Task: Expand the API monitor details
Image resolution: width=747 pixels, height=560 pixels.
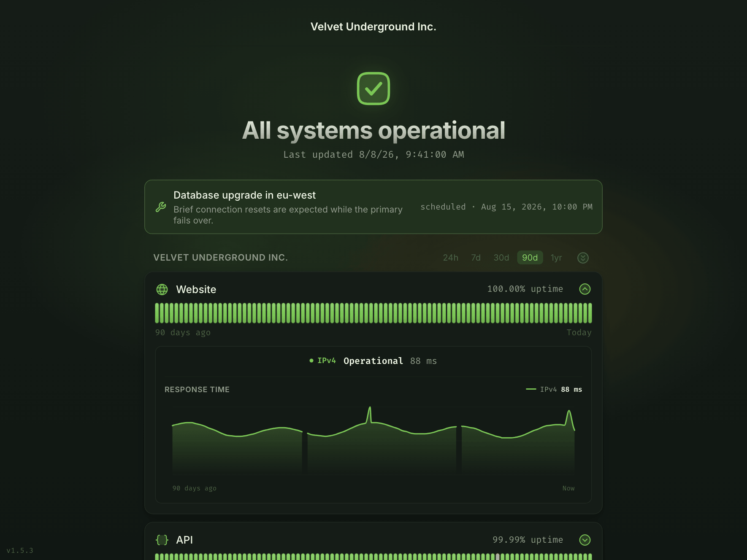Action: click(x=585, y=540)
